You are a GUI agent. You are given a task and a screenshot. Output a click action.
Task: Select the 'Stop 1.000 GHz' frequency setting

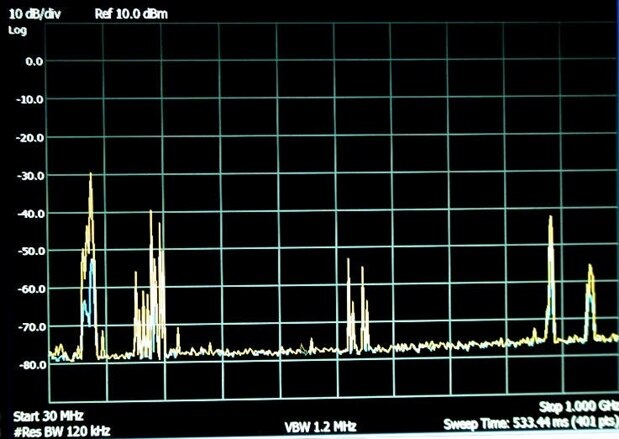click(x=578, y=407)
